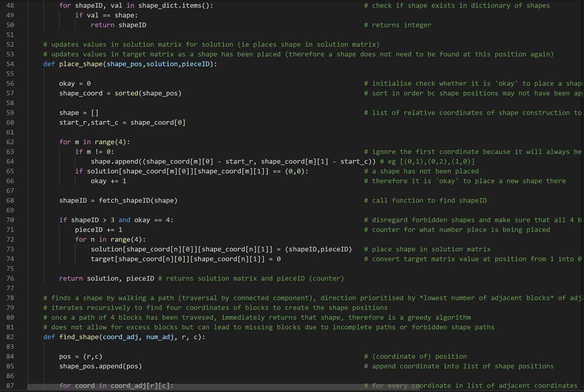The height and width of the screenshot is (392, 584).
Task: Click 'shape_pos.append(pos)' on line 85
Action: click(100, 366)
